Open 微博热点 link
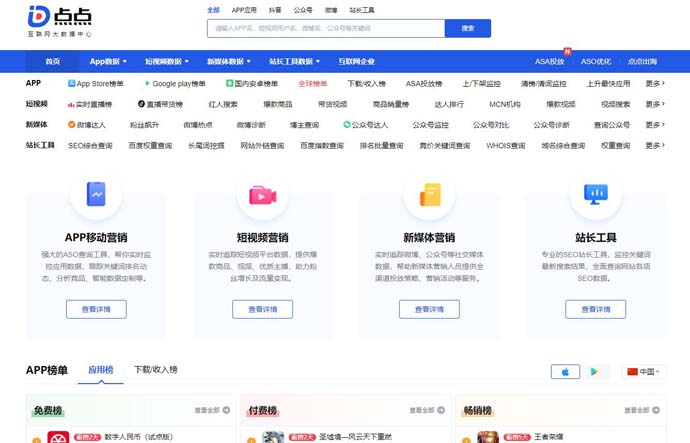The width and height of the screenshot is (690, 443). (x=198, y=124)
